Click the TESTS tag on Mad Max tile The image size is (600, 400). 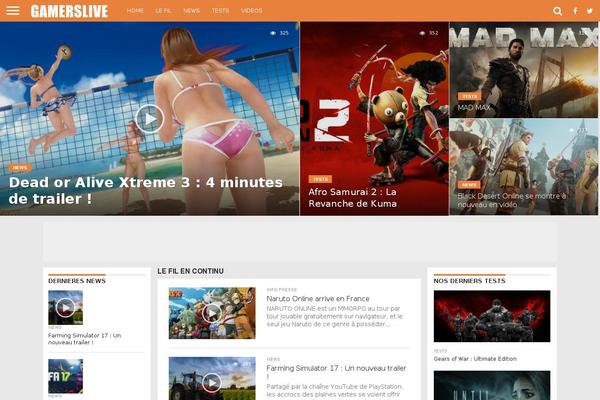pos(470,96)
